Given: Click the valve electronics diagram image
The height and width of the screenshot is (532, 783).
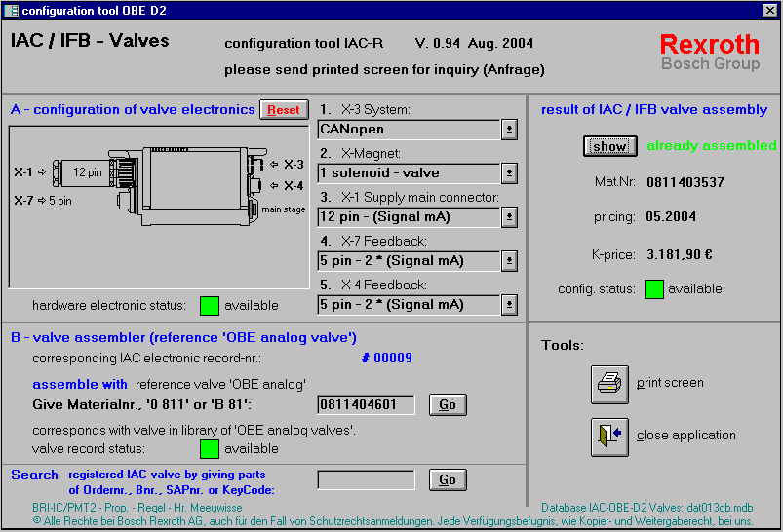Looking at the screenshot, I should (x=159, y=208).
